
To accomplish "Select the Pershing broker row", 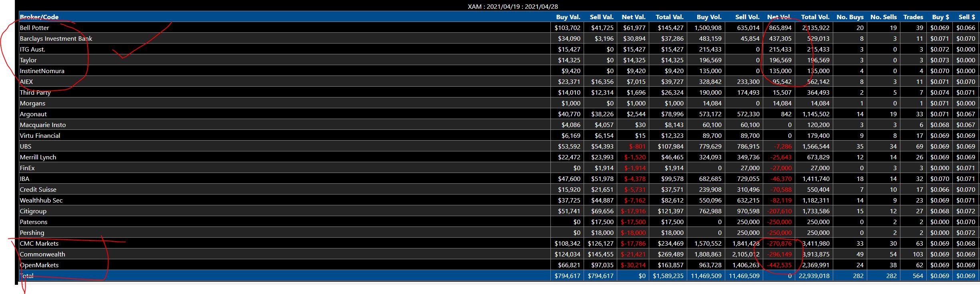I will [498, 232].
